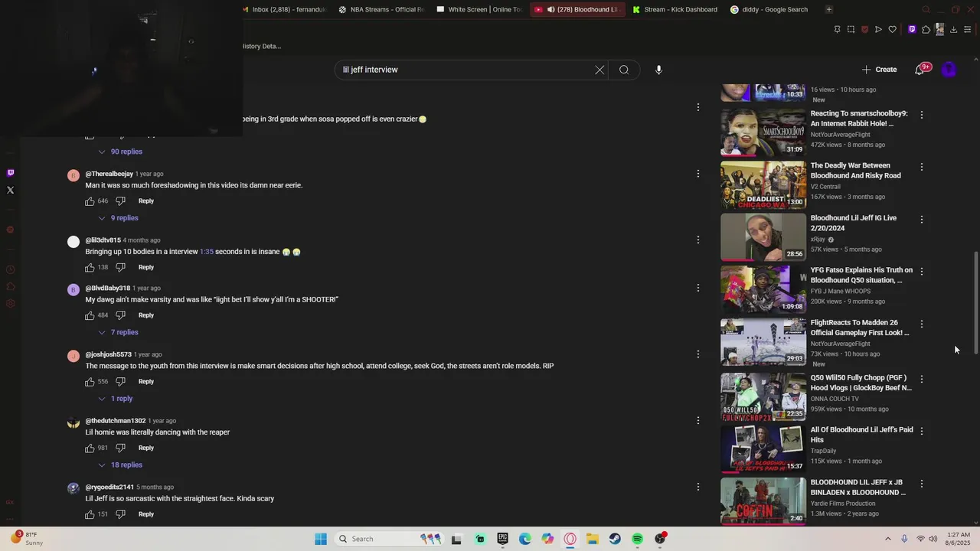Clear the YouTube search box text
Image resolution: width=980 pixels, height=551 pixels.
coord(599,70)
